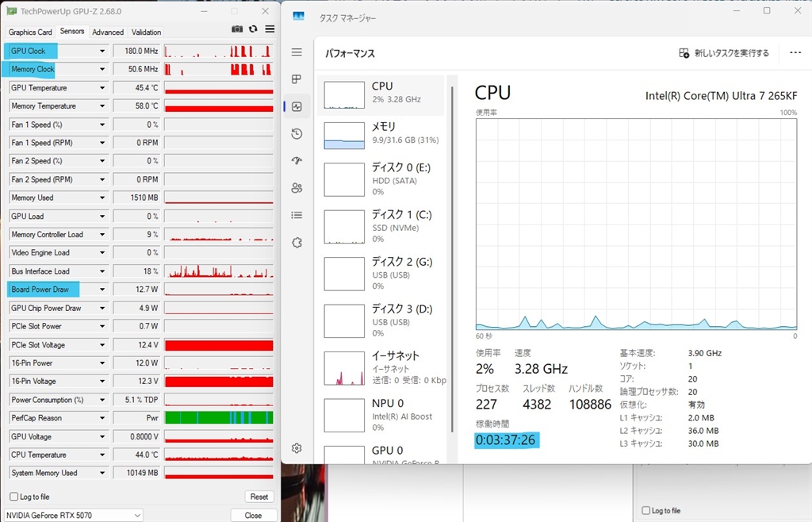Image resolution: width=812 pixels, height=522 pixels.
Task: Select Task Manager Performance page icon
Action: pos(297,106)
